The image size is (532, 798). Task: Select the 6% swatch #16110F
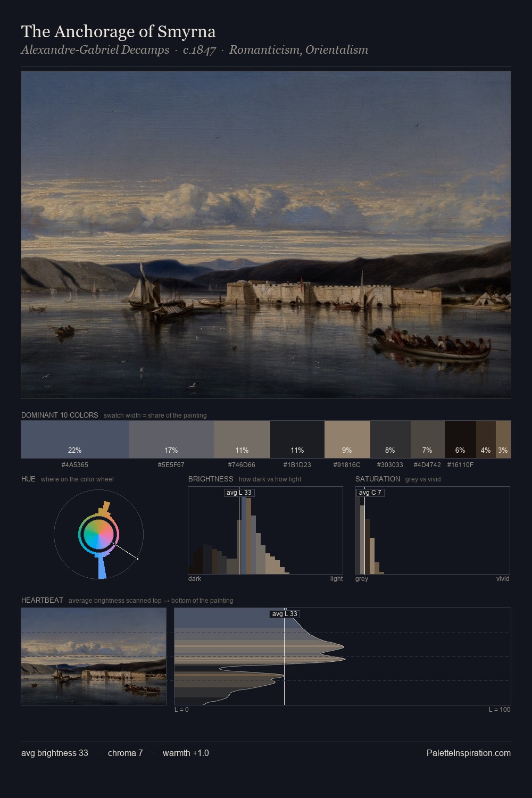click(x=460, y=439)
